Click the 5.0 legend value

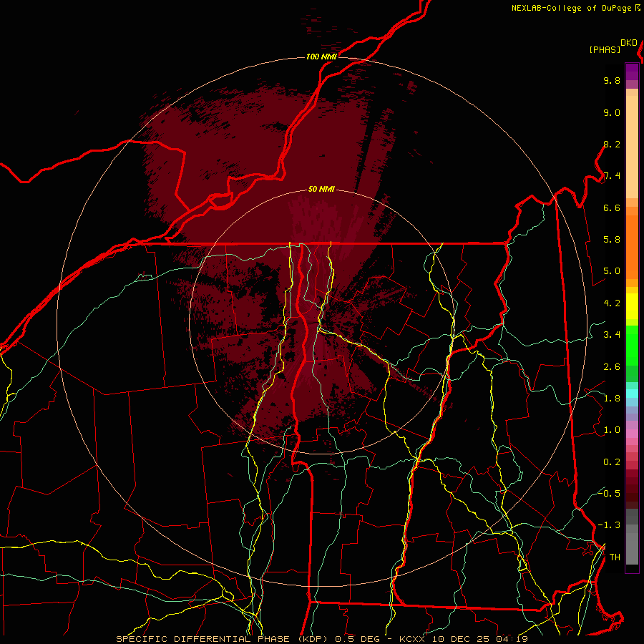[x=612, y=271]
